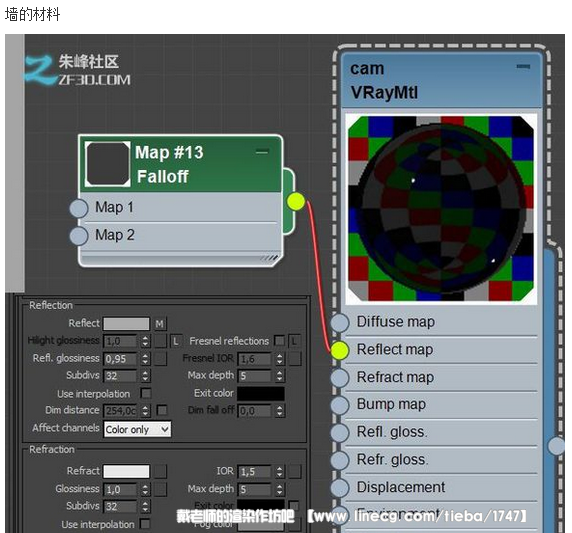Click the reflection Exit color black swatch
The width and height of the screenshot is (572, 533).
tap(261, 393)
